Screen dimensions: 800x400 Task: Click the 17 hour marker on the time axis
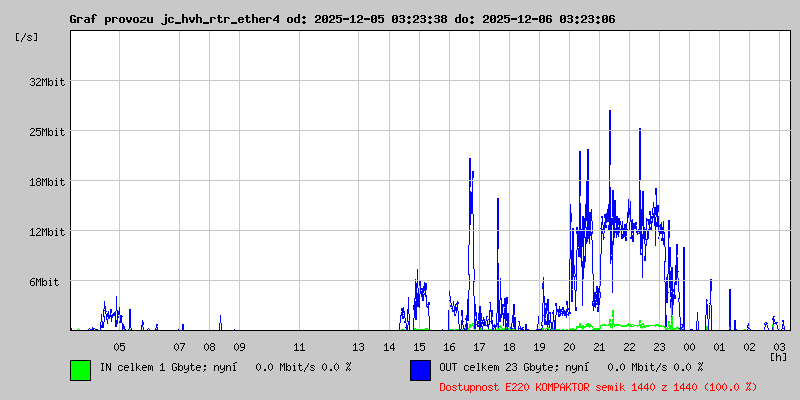point(479,346)
